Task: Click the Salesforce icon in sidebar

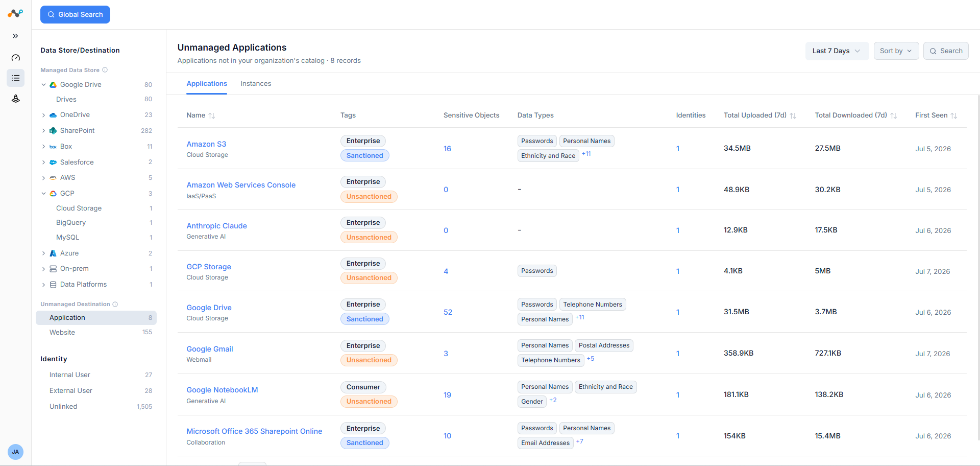Action: pyautogui.click(x=53, y=162)
